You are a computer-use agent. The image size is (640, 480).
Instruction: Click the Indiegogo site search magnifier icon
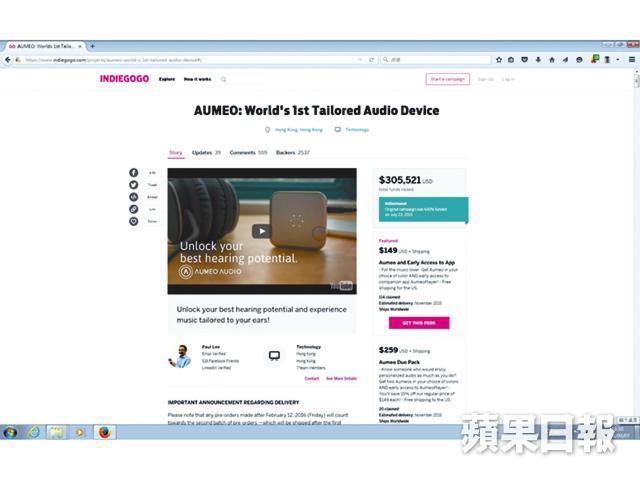coord(224,79)
